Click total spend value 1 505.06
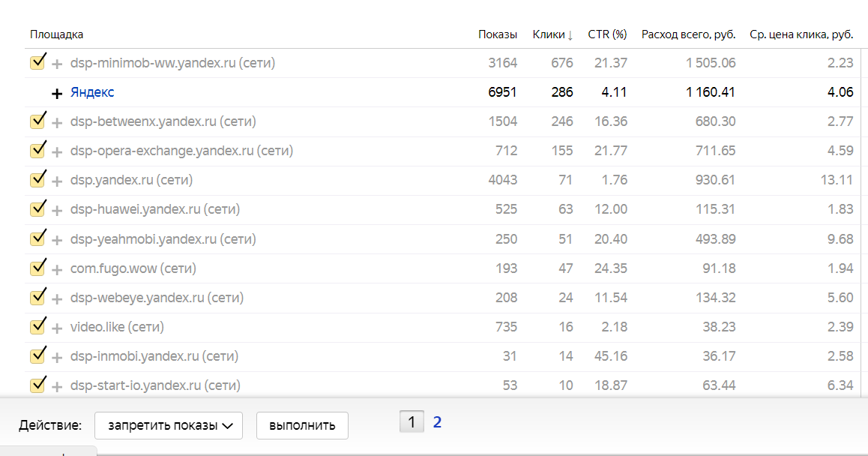The height and width of the screenshot is (456, 868). click(711, 62)
